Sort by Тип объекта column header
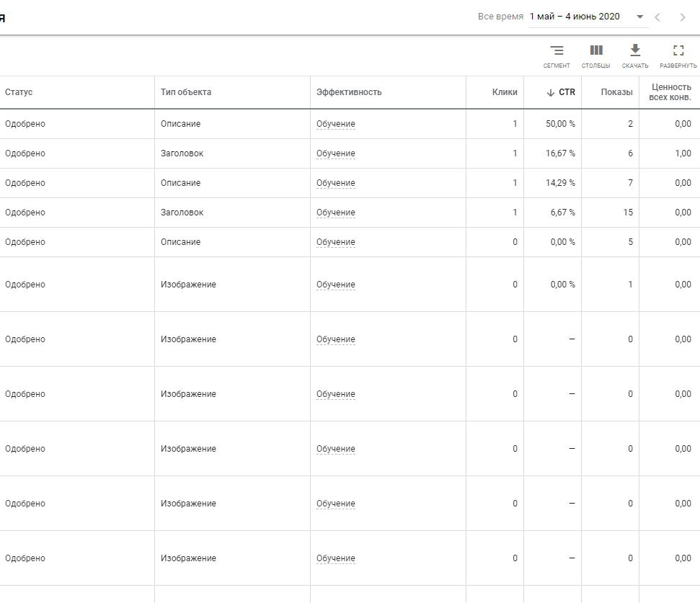Image resolution: width=700 pixels, height=603 pixels. coord(186,92)
